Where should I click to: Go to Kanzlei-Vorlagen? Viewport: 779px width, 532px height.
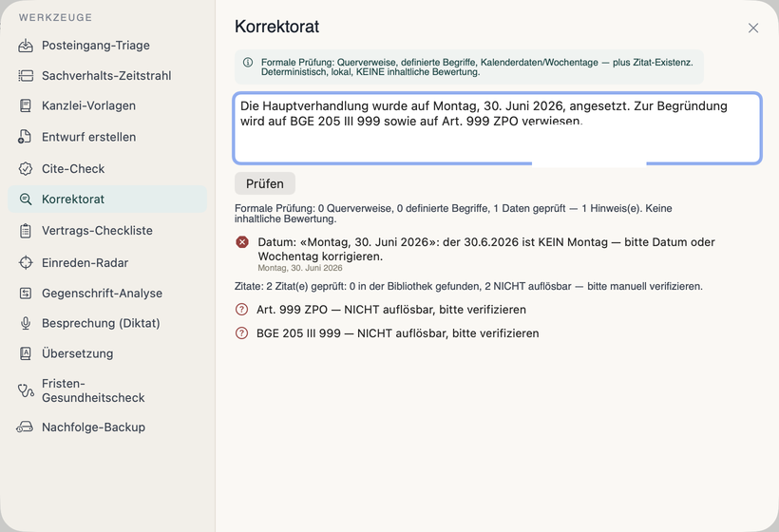point(107,105)
